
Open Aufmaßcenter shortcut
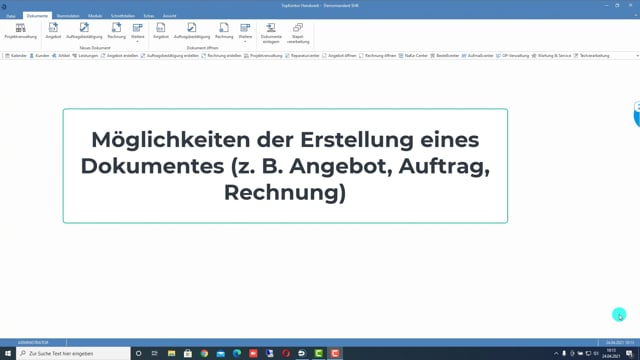pyautogui.click(x=478, y=56)
